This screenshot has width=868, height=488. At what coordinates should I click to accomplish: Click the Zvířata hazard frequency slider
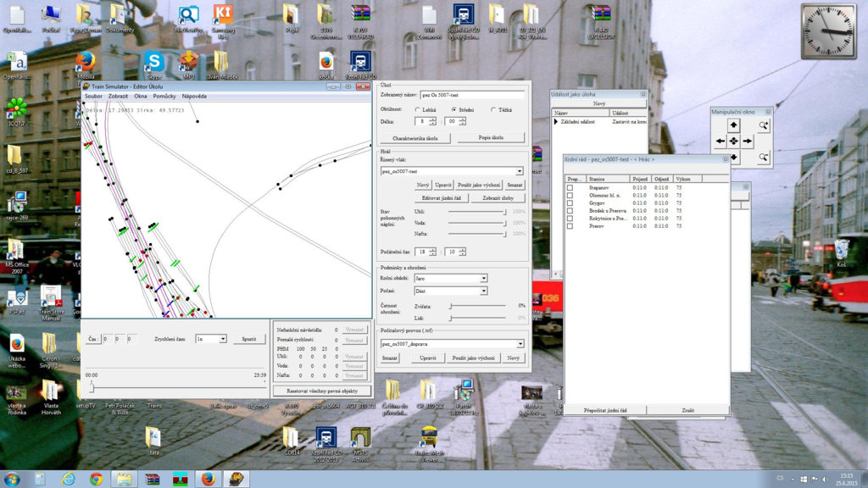(x=451, y=305)
